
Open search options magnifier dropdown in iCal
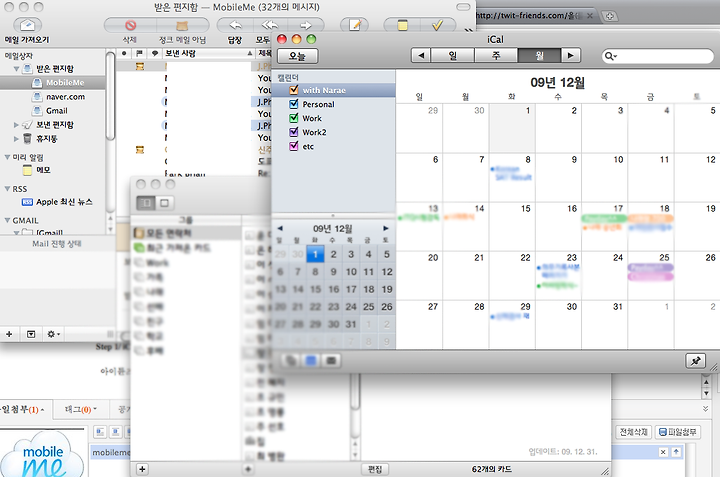(x=610, y=56)
